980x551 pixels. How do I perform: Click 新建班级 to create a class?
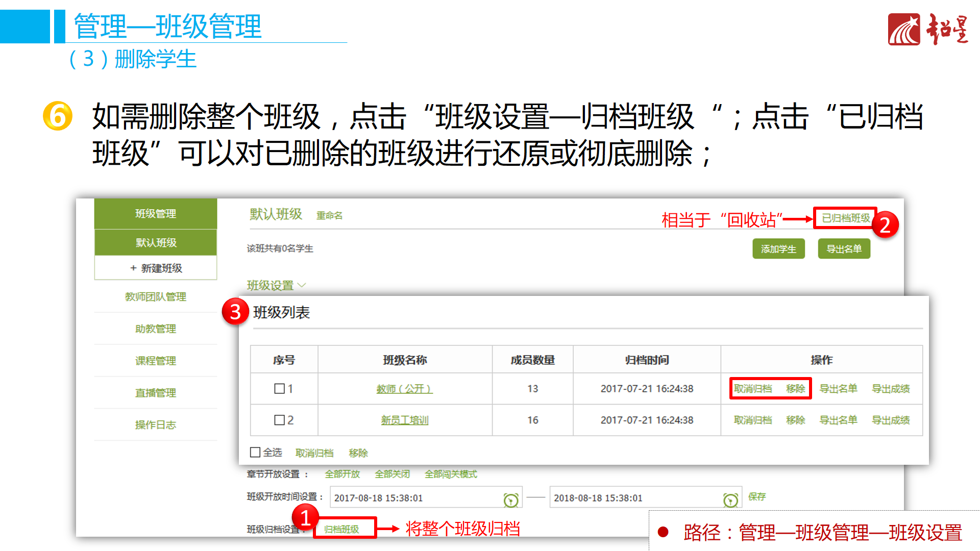pos(155,267)
